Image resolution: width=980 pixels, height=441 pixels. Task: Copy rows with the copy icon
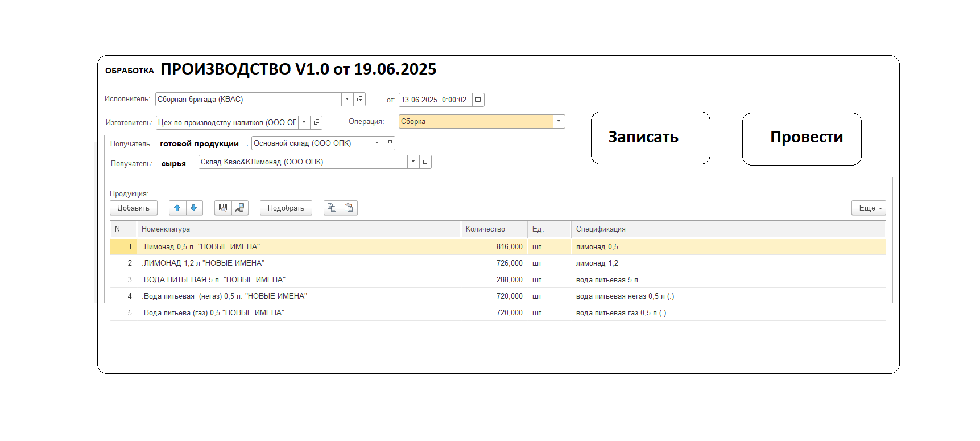332,208
